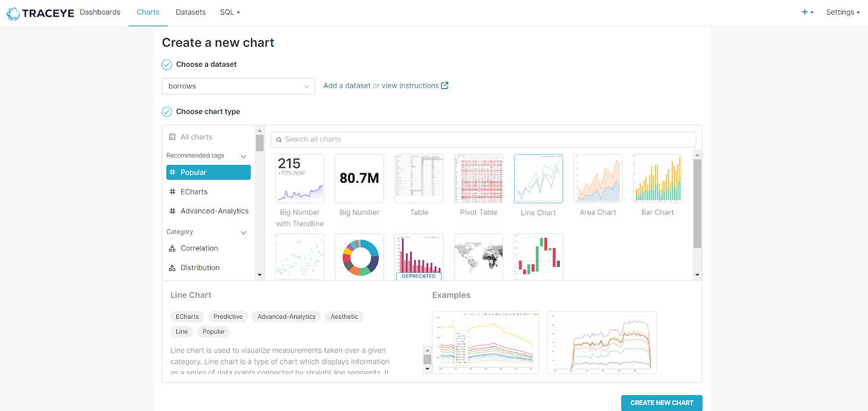The height and width of the screenshot is (411, 868).
Task: Click the Line Chart caption in the gallery
Action: [x=538, y=213]
